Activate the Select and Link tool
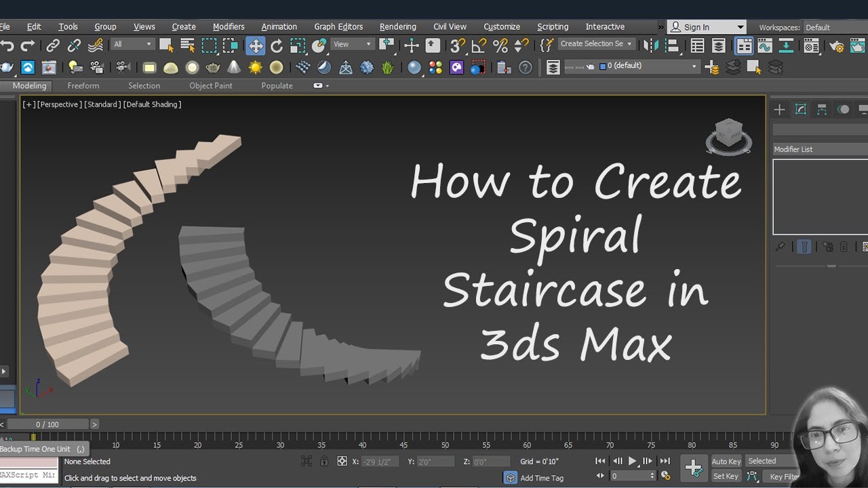 click(x=53, y=46)
